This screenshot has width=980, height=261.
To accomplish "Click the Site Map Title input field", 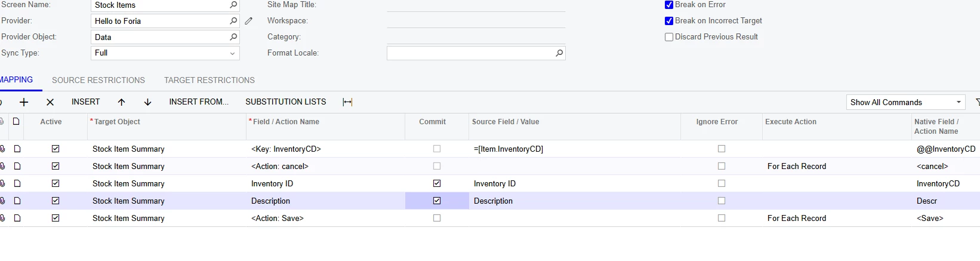I will click(x=476, y=5).
